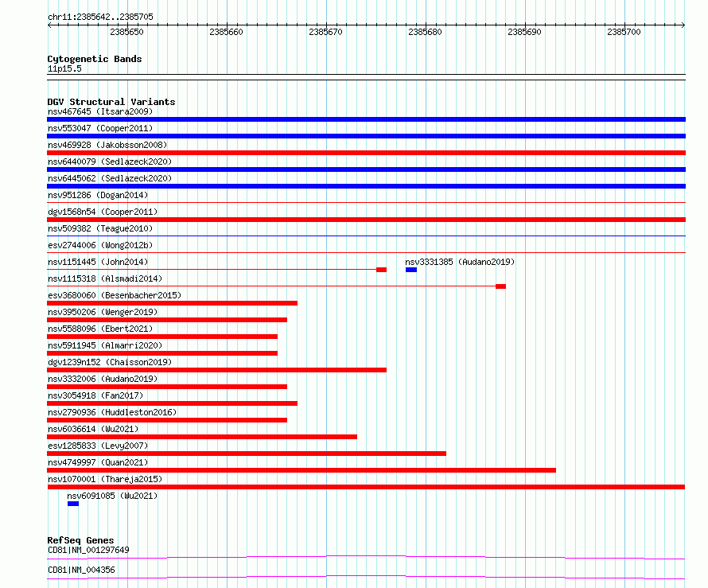Select nsv1070001 (Thareja2015) label
The height and width of the screenshot is (588, 708).
105,479
